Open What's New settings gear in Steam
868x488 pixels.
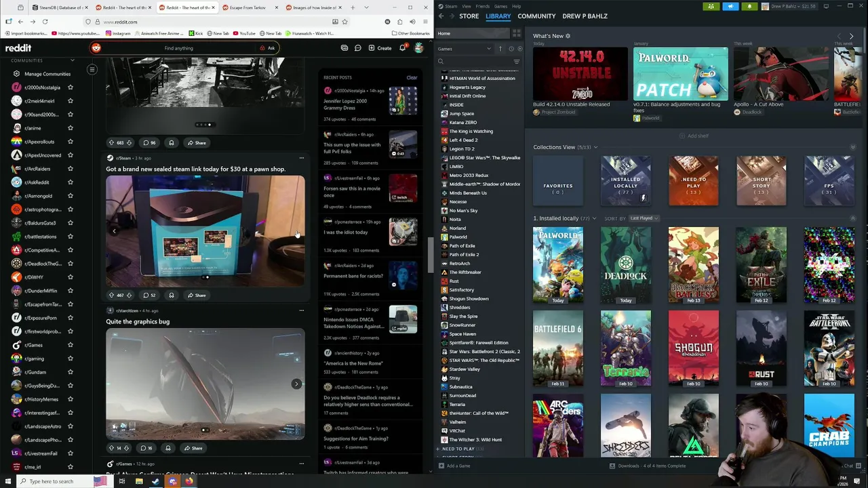click(568, 36)
